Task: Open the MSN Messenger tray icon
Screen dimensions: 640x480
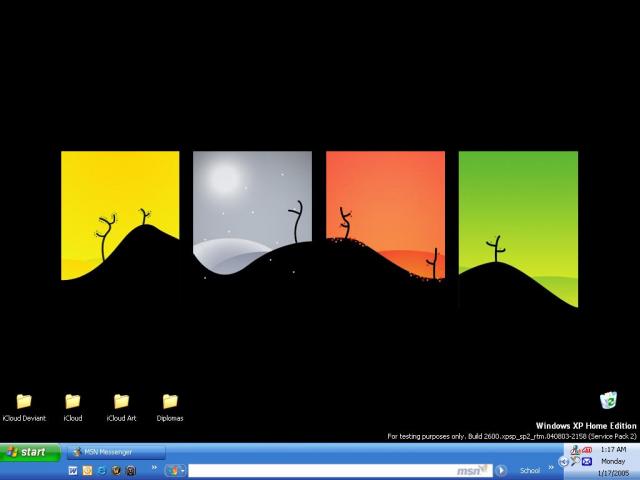Action: coord(575,450)
